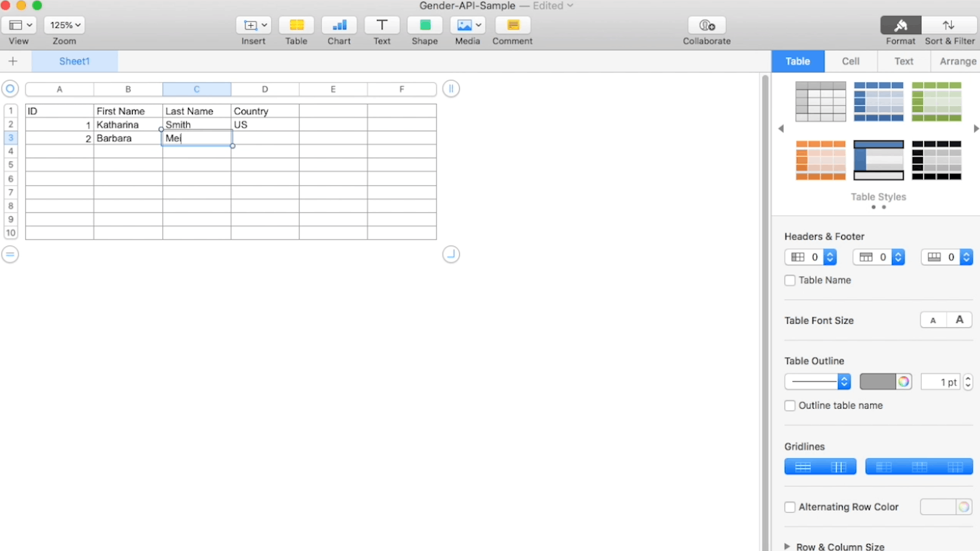Click the add-column handle
Screen dimensions: 980x551
tap(451, 89)
